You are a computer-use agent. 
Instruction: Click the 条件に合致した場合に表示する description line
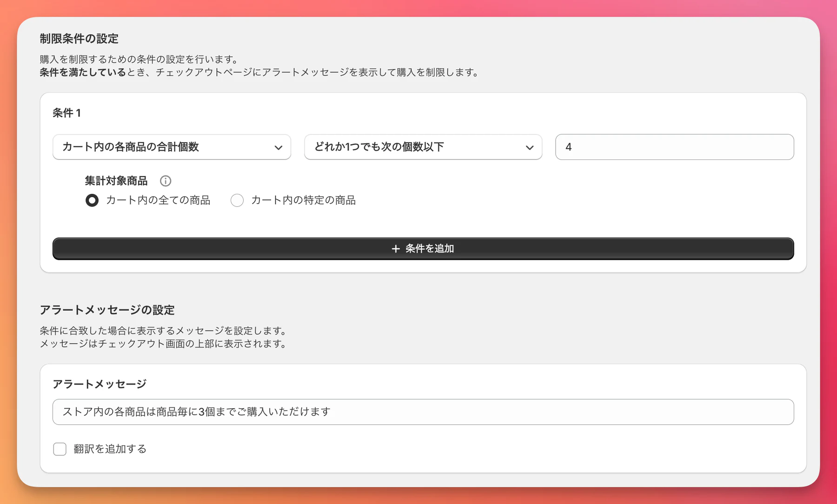pos(163,331)
